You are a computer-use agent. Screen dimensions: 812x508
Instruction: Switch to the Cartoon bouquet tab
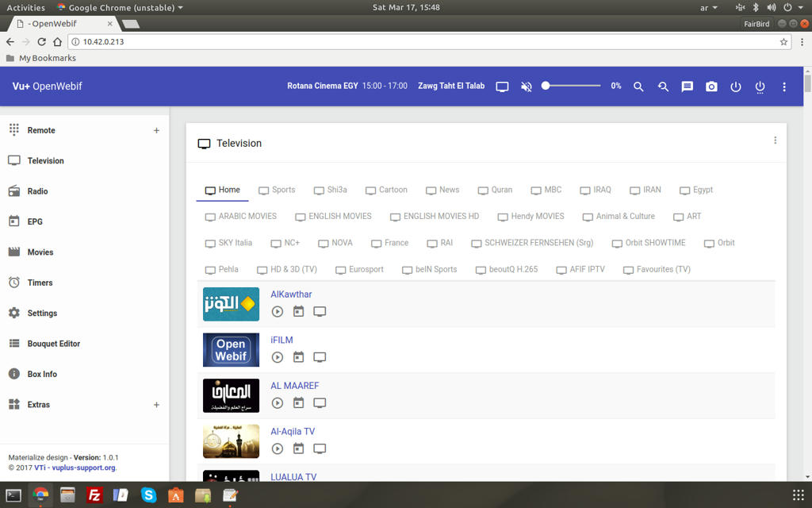tap(386, 190)
